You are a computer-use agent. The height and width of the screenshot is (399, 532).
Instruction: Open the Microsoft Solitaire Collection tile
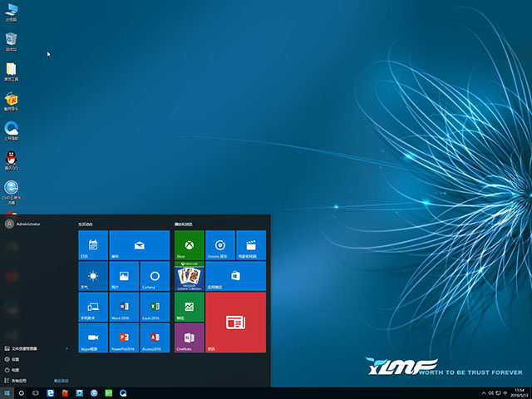(x=189, y=276)
